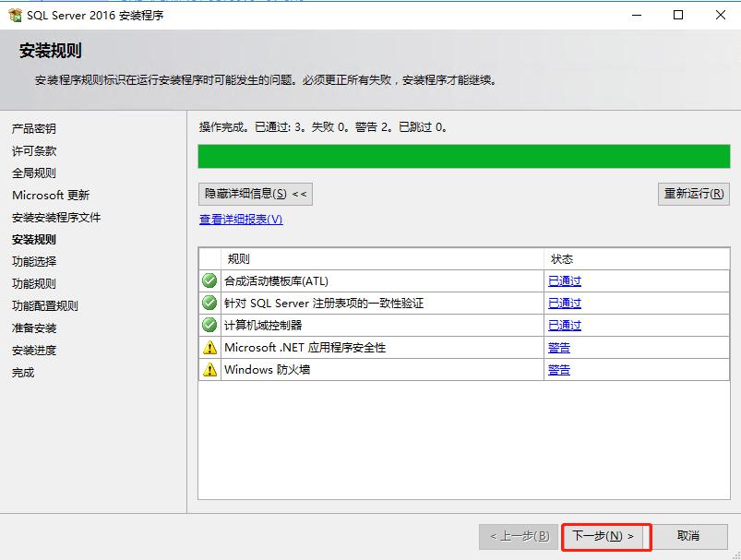Image resolution: width=741 pixels, height=560 pixels.
Task: Click warning icon beside Windows 防火墙
Action: coord(209,370)
